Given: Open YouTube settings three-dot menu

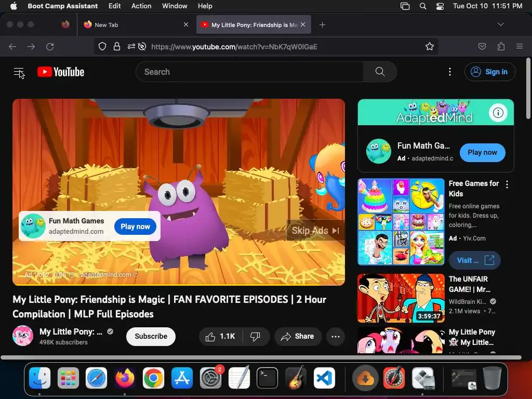Looking at the screenshot, I should [450, 72].
